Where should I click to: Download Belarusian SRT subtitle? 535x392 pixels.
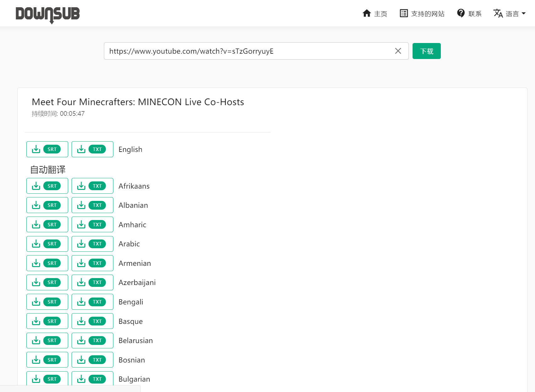click(x=47, y=341)
